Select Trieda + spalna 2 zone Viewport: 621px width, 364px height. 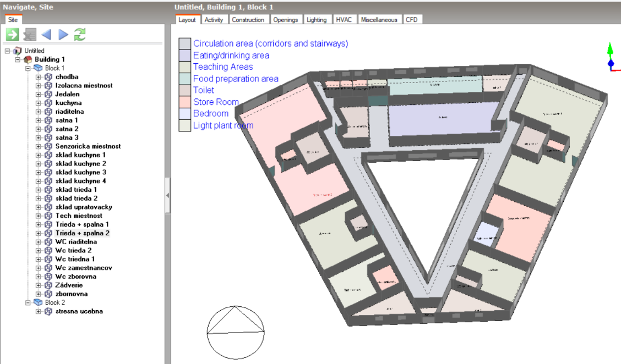(83, 233)
